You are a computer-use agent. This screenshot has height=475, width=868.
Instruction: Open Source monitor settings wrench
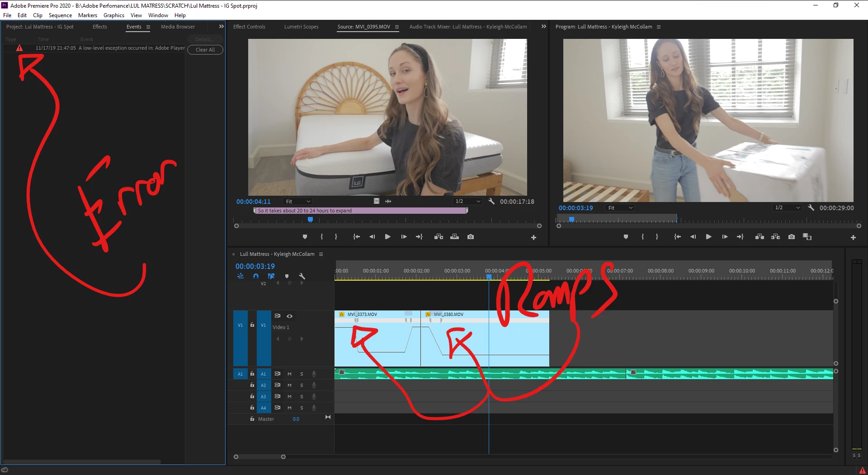click(x=491, y=202)
